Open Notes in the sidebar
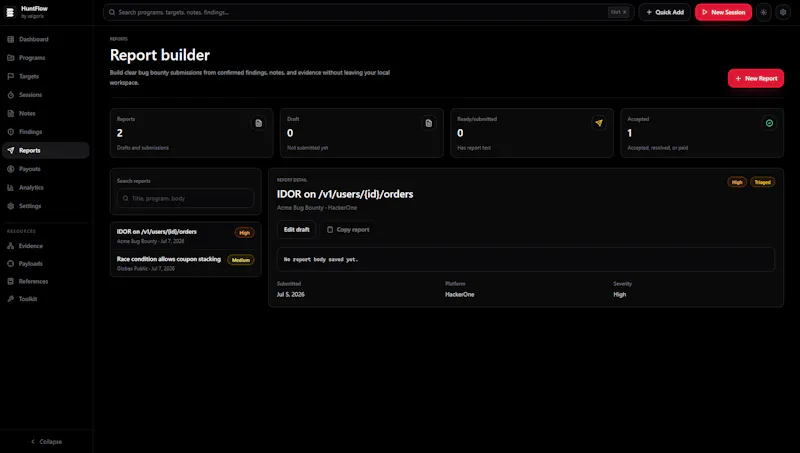 click(x=46, y=113)
